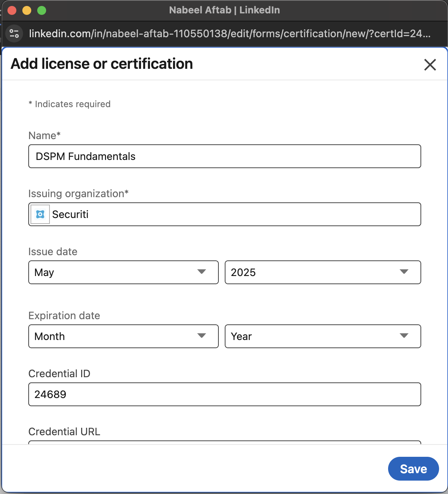Open the Issue date month dropdown showing May
Image resolution: width=448 pixels, height=494 pixels.
pos(124,272)
